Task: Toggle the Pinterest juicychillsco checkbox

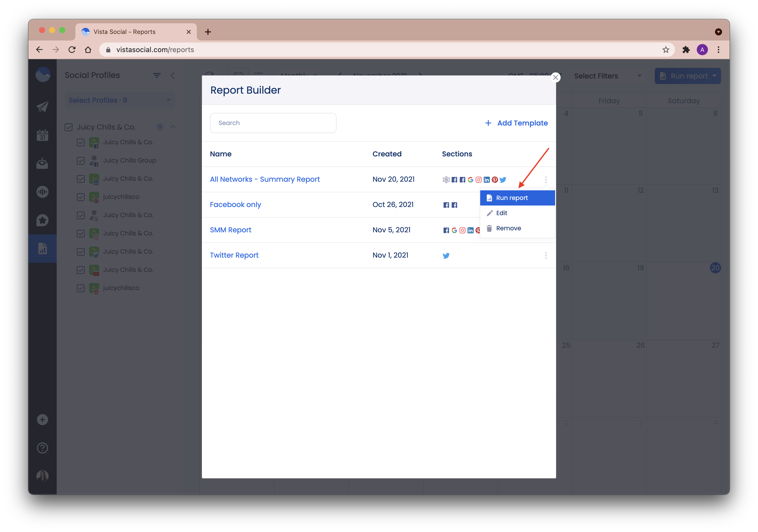Action: (x=80, y=197)
